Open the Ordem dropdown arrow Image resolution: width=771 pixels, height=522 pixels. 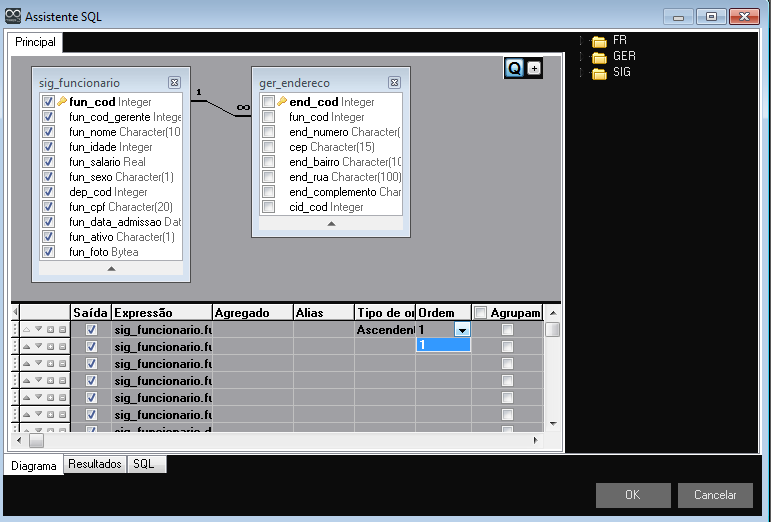[462, 329]
